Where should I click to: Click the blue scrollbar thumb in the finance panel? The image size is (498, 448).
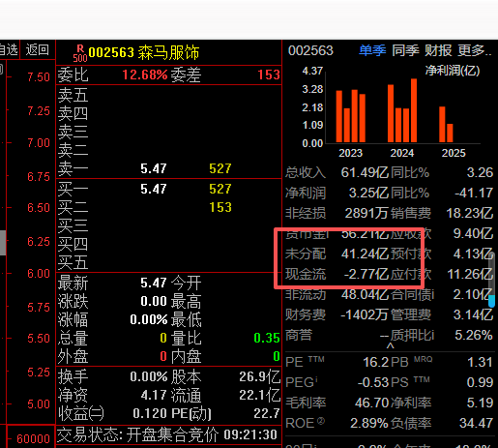point(491,301)
